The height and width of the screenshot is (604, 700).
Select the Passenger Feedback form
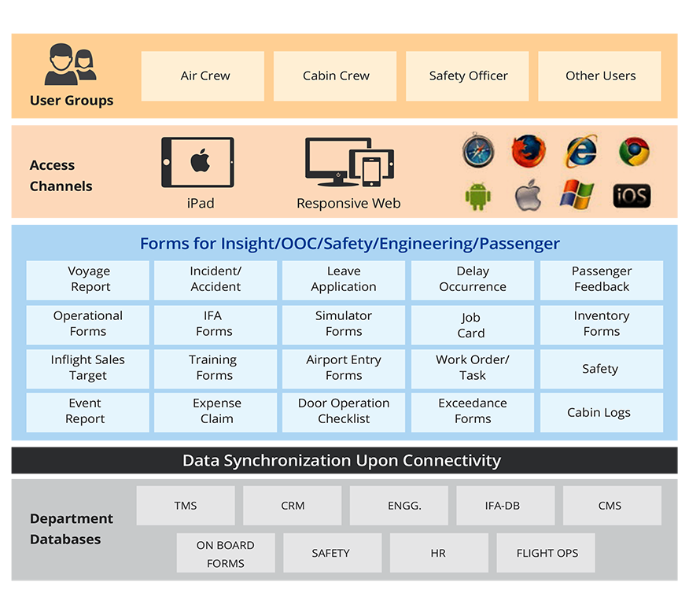tap(601, 280)
